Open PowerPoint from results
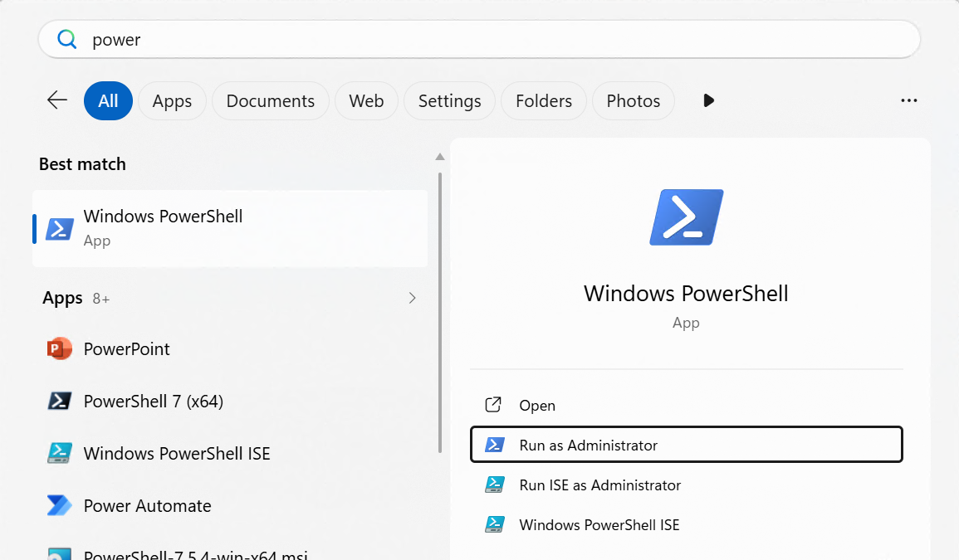959x560 pixels. click(230, 348)
